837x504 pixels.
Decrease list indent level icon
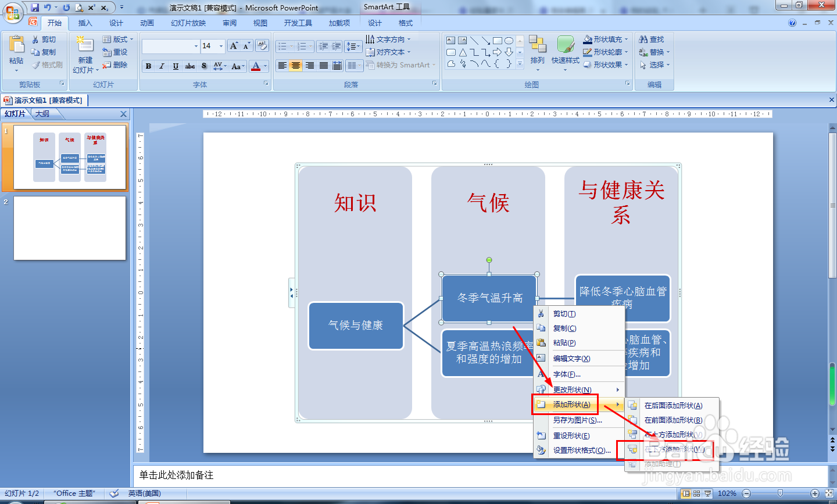click(324, 46)
